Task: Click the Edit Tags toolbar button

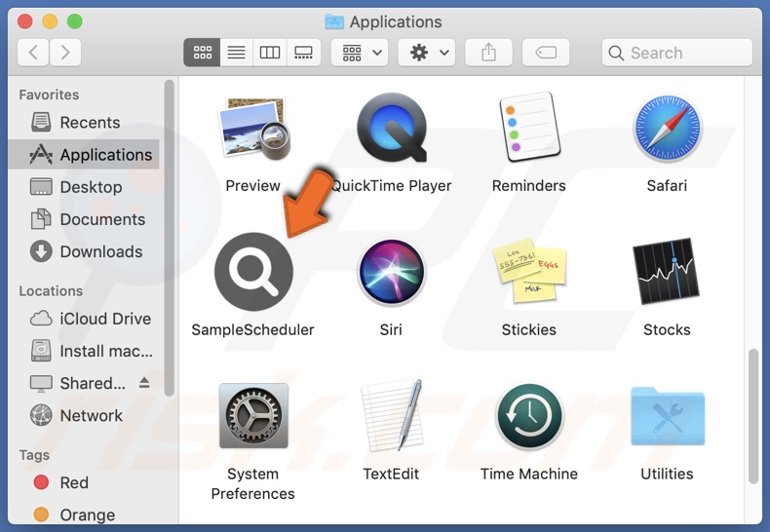Action: (546, 53)
